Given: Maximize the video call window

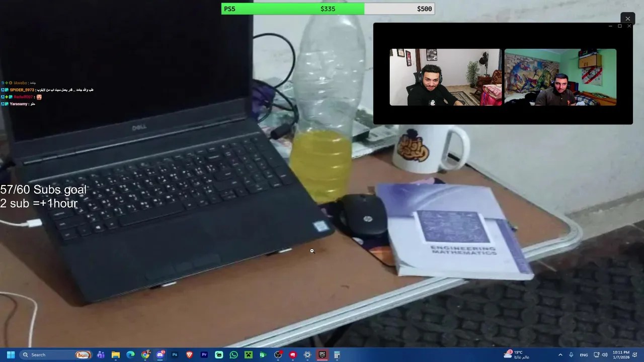Looking at the screenshot, I should [x=620, y=26].
